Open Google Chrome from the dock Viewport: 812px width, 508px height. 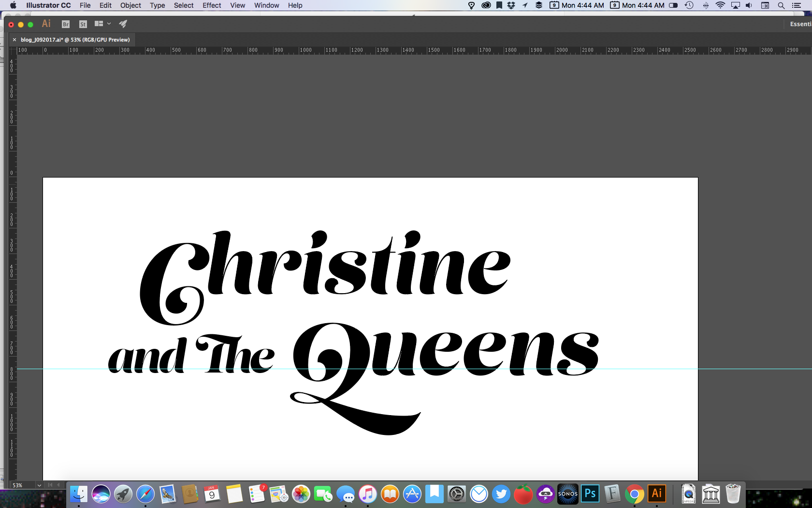[634, 494]
